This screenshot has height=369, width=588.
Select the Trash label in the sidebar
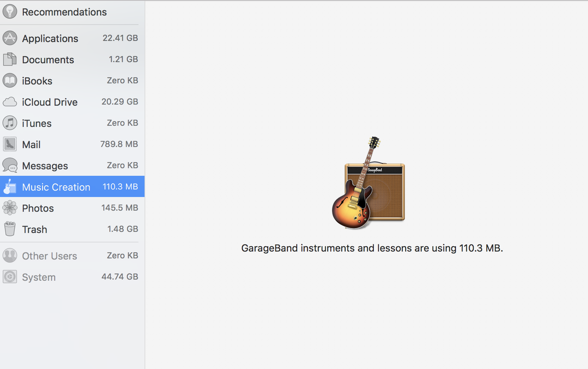click(x=34, y=229)
